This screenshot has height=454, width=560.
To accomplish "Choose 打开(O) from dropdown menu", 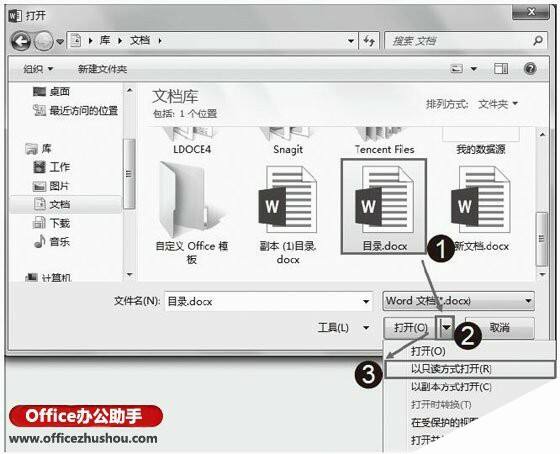I will (469, 351).
